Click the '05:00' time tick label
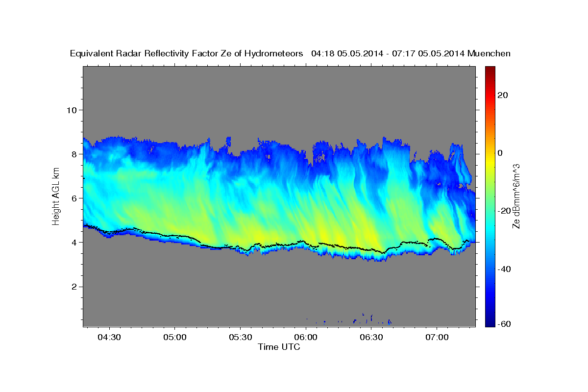Screen dimensions: 588x392 [174, 337]
